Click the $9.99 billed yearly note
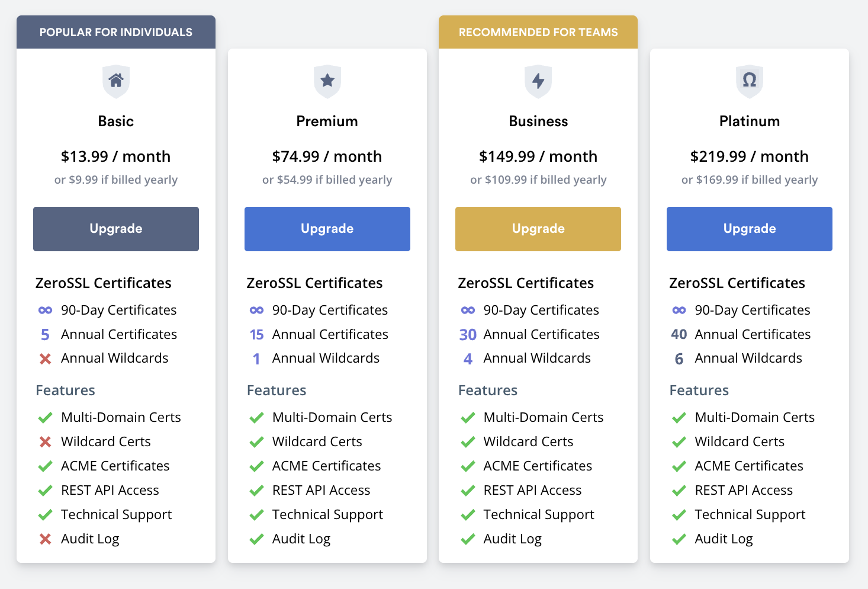The height and width of the screenshot is (589, 868). (x=116, y=180)
